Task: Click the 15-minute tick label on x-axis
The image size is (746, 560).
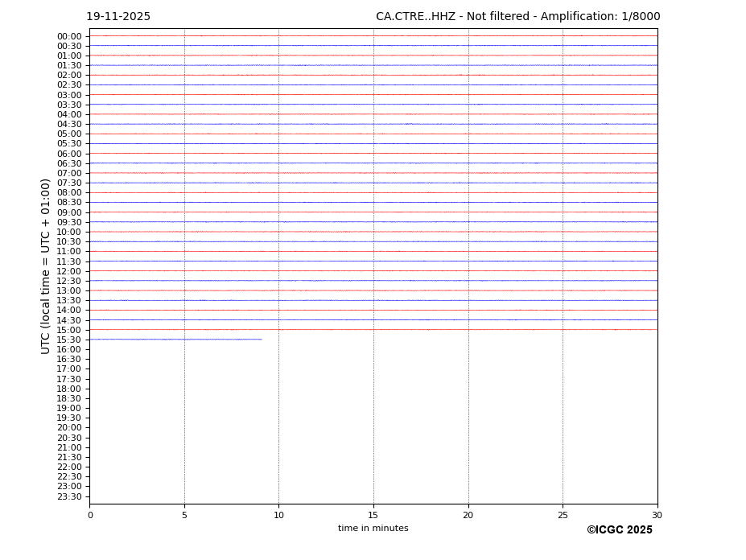Action: click(x=373, y=515)
